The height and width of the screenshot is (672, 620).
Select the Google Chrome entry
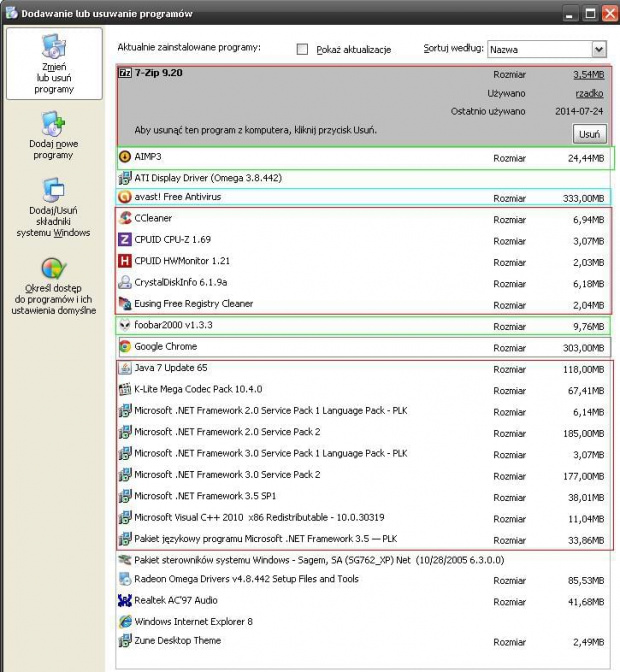(x=364, y=347)
